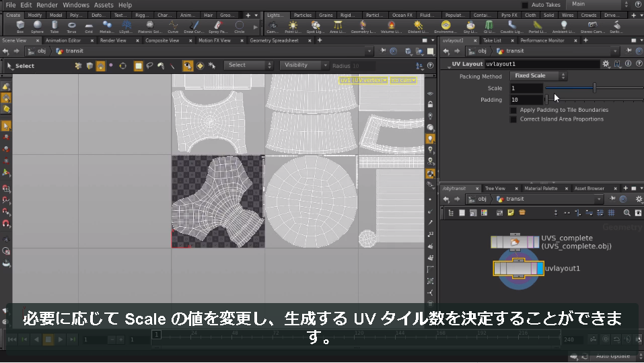Screen dimensions: 644x363
Task: Select the Spray Paint shelf tool
Action: tap(217, 27)
